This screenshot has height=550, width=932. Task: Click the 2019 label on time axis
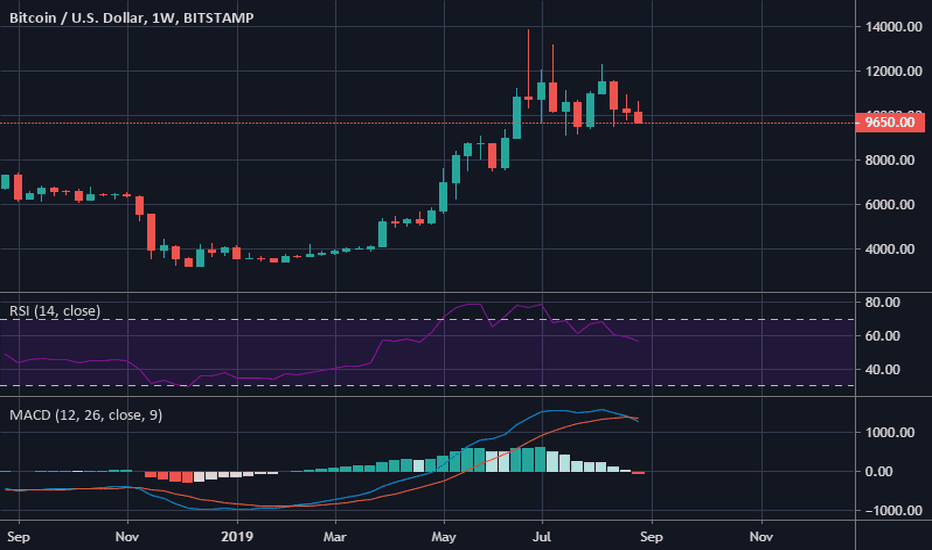[237, 537]
